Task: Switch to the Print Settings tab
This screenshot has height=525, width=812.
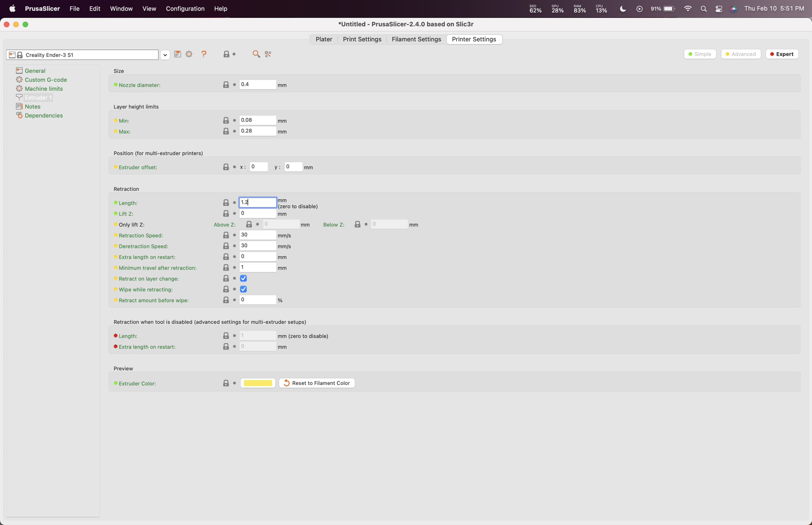Action: [x=362, y=39]
